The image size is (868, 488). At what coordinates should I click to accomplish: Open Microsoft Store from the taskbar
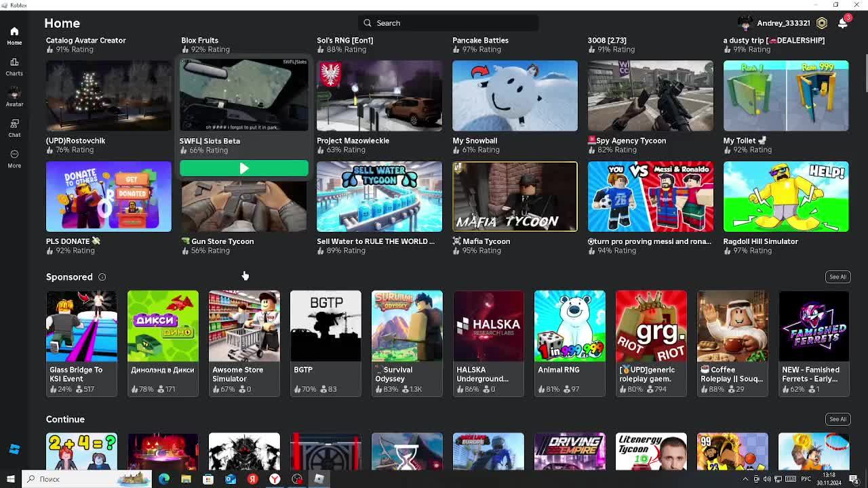tap(208, 479)
